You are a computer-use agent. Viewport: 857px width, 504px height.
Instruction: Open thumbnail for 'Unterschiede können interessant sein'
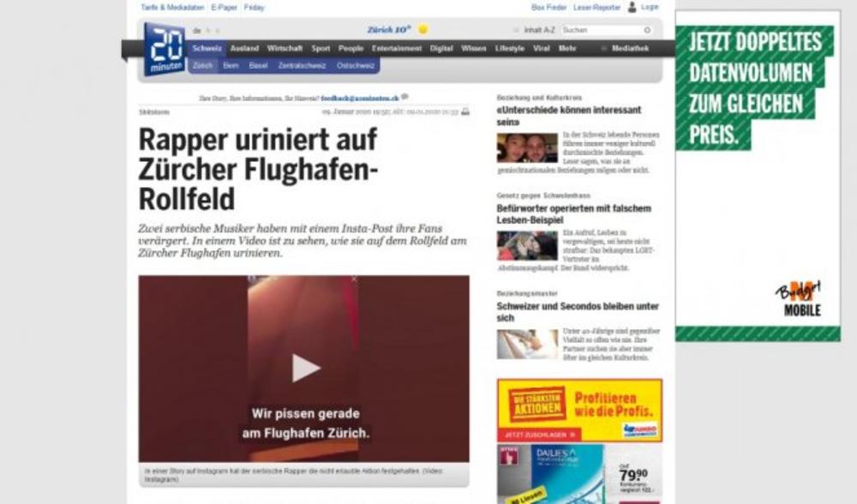(527, 148)
